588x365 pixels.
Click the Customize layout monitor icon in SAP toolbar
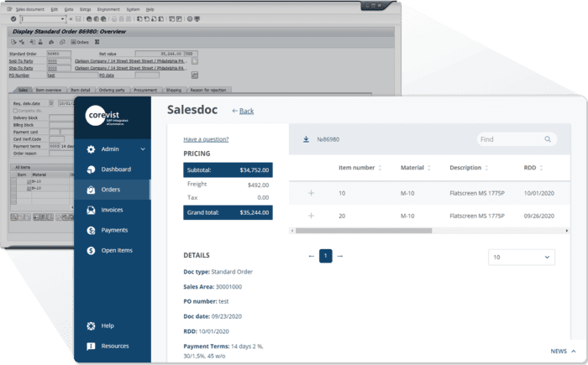197,18
